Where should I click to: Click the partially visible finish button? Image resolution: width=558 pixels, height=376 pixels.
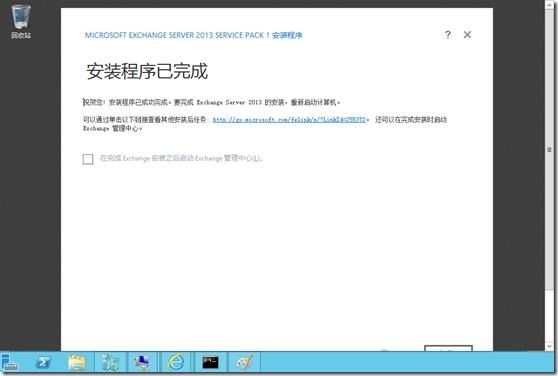coord(448,348)
